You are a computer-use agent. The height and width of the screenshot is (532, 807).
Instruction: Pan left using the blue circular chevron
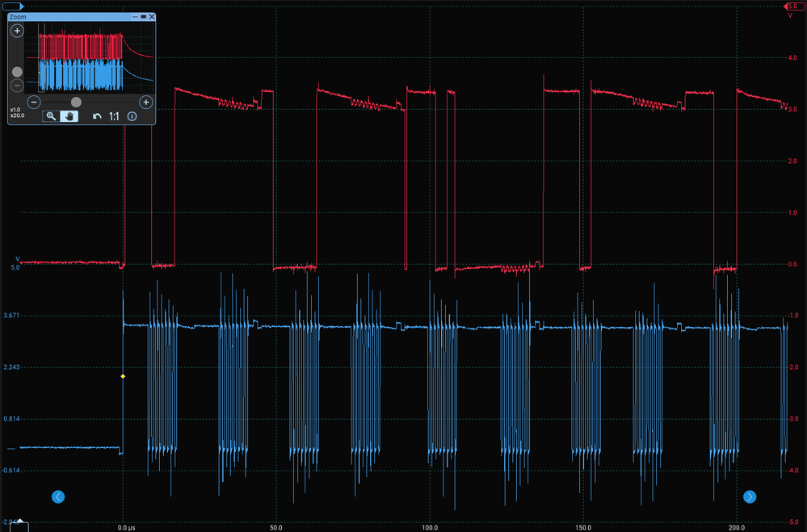point(58,496)
